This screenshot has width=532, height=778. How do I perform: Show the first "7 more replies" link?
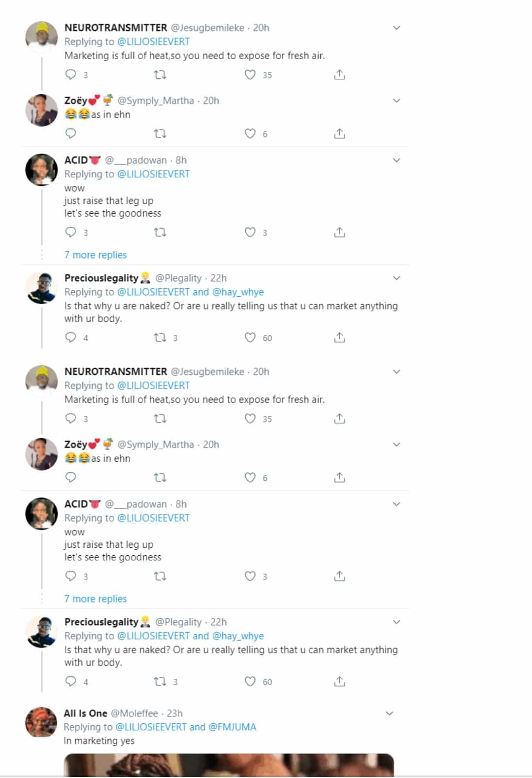click(96, 255)
